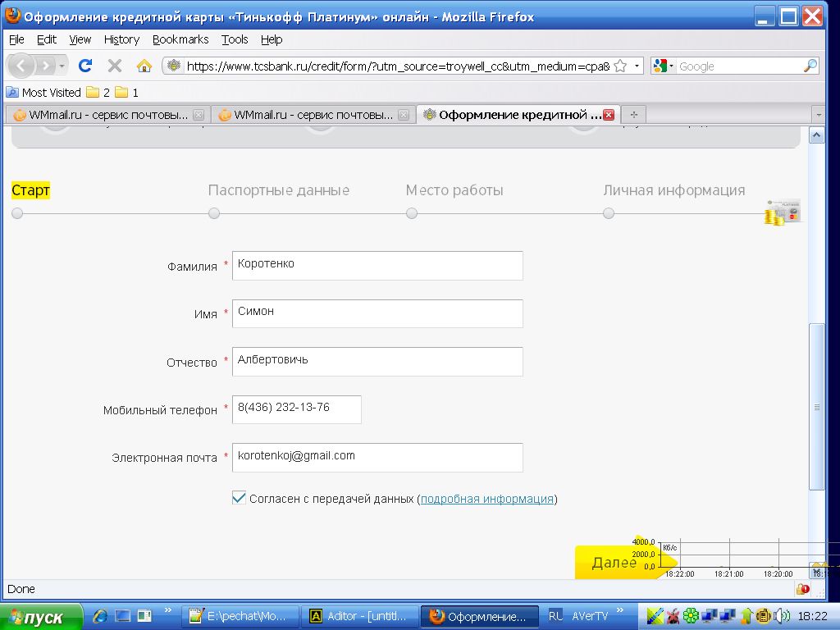
Task: Click progress marker circle under Место работы
Action: pyautogui.click(x=412, y=213)
